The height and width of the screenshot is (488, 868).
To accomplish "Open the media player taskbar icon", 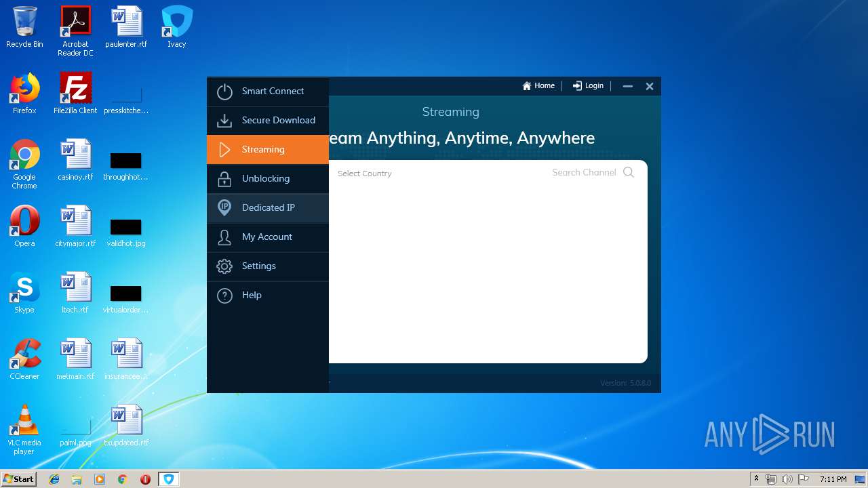I will (100, 479).
